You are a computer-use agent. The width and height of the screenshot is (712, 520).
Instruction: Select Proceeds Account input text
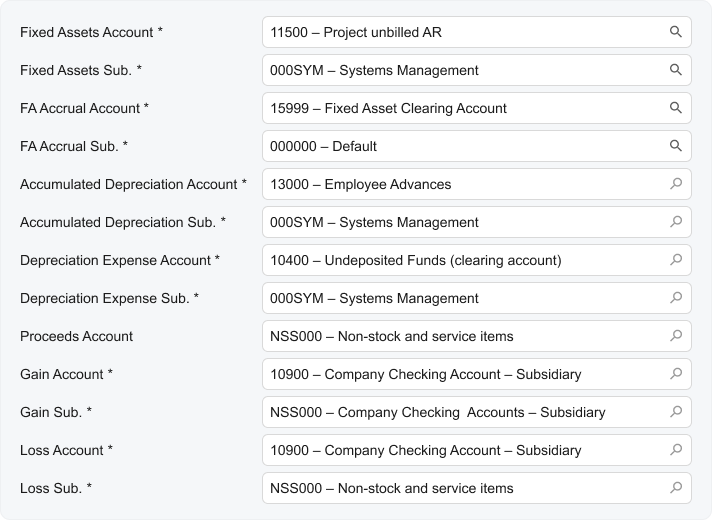[460, 336]
